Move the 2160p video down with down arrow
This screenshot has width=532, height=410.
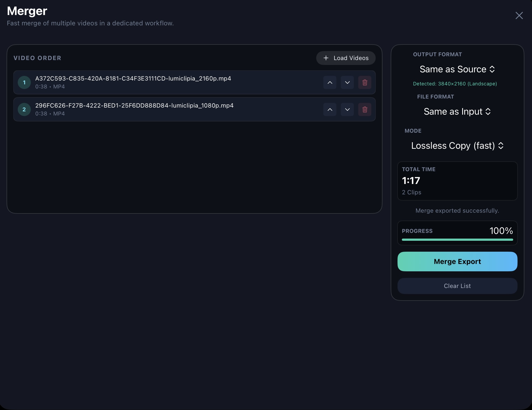[347, 82]
